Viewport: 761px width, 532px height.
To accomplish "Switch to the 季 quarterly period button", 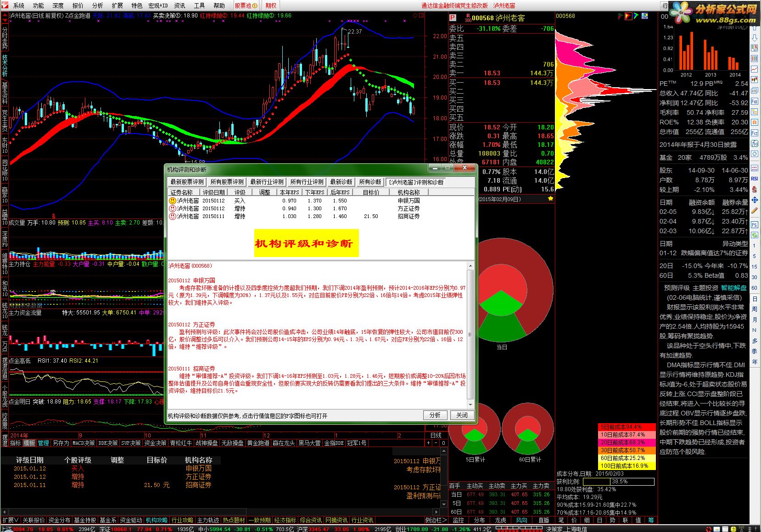I will [x=755, y=351].
